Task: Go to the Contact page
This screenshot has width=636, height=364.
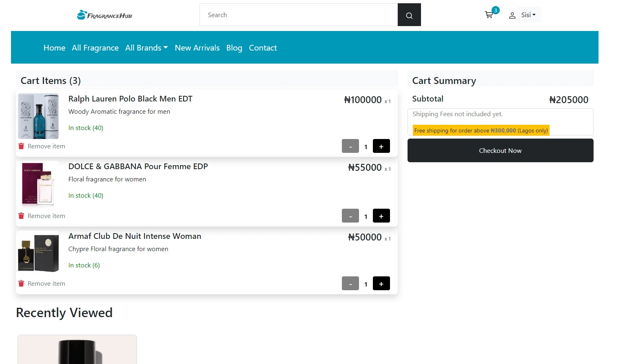Action: [x=263, y=48]
